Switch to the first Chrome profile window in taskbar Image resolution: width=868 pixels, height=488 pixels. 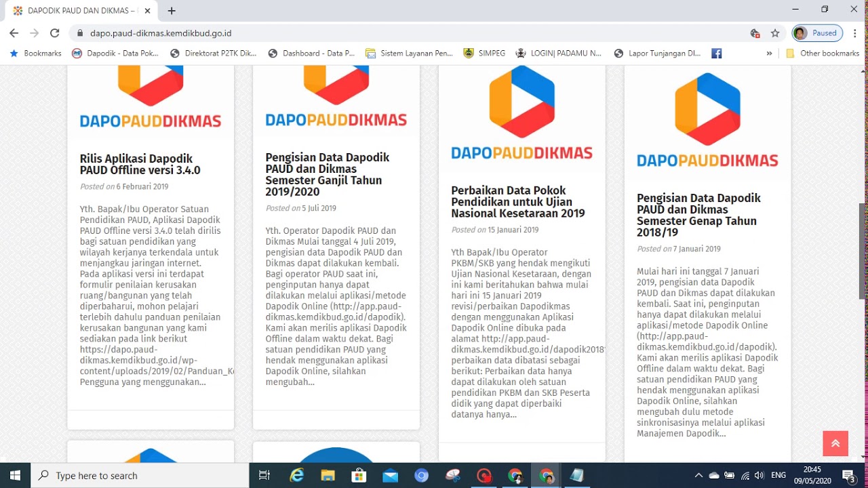pyautogui.click(x=515, y=476)
